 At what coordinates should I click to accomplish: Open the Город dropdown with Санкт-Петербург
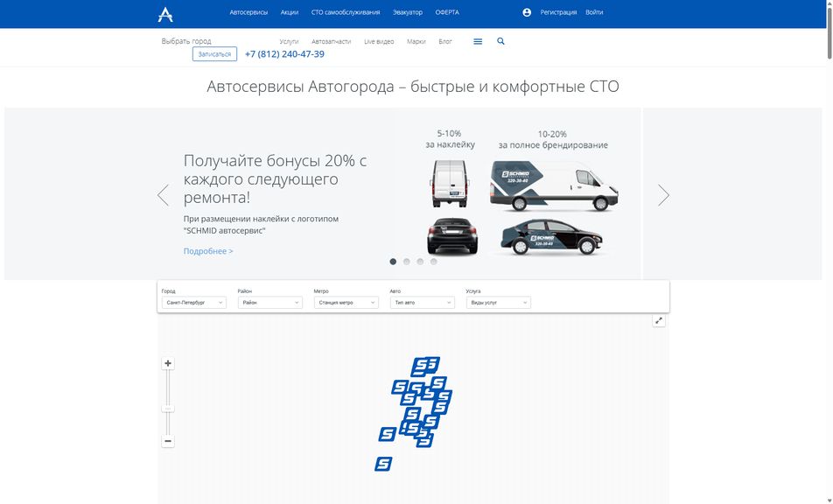(x=194, y=302)
